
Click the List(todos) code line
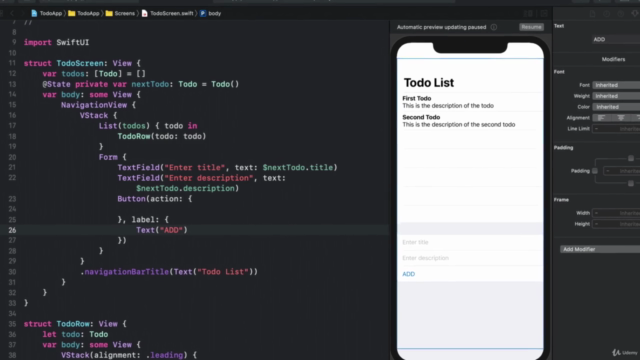click(148, 126)
